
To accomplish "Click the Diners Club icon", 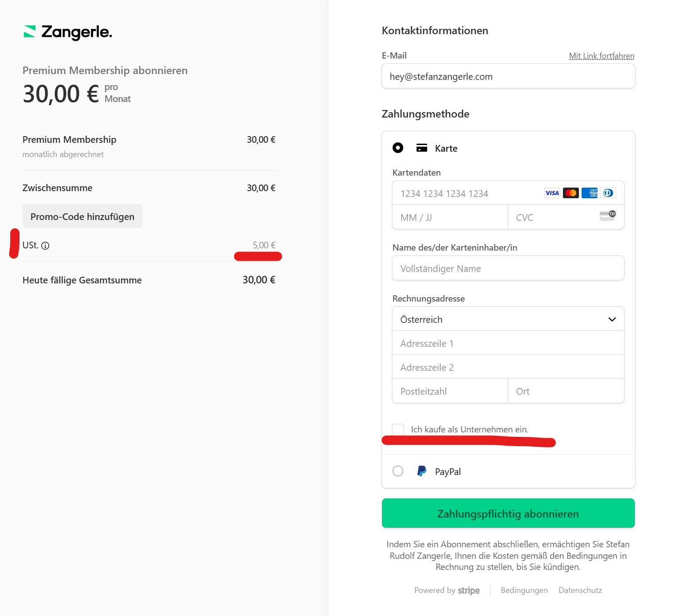I will coord(608,193).
